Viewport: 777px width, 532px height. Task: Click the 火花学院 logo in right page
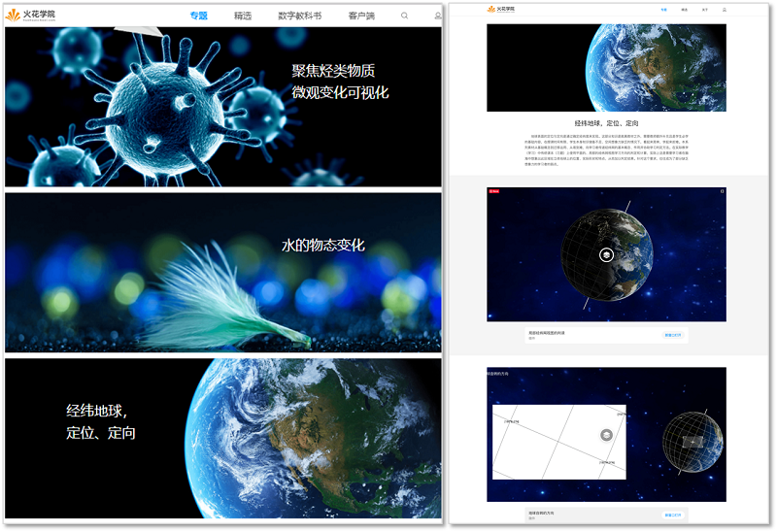(x=501, y=9)
